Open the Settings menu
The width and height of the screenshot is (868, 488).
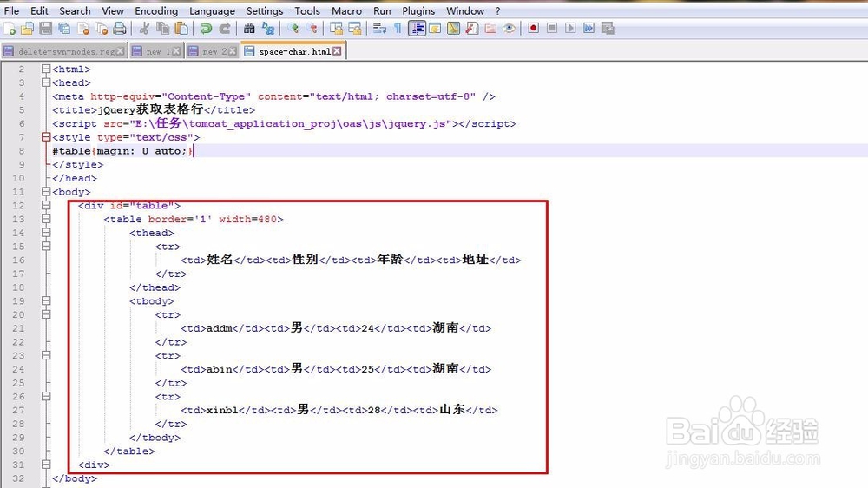coord(265,10)
